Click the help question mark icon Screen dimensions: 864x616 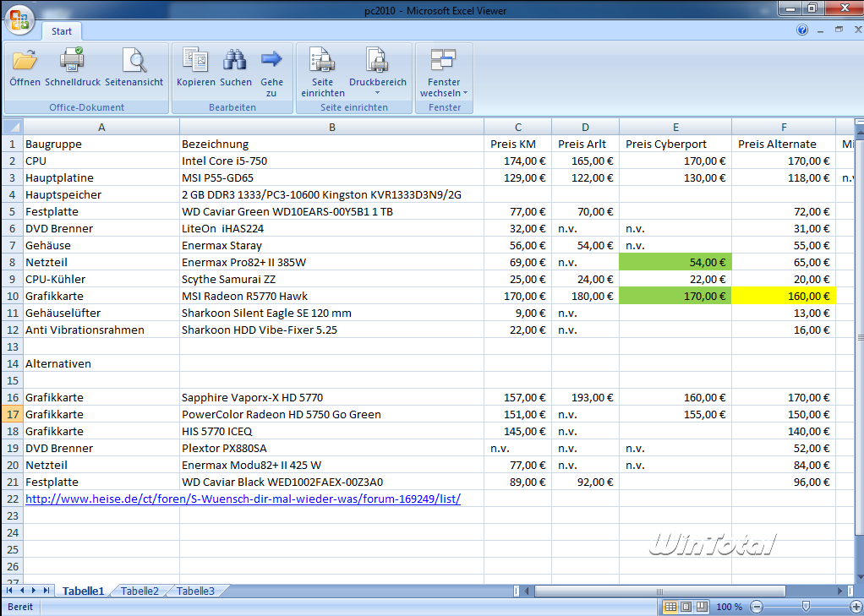point(802,30)
